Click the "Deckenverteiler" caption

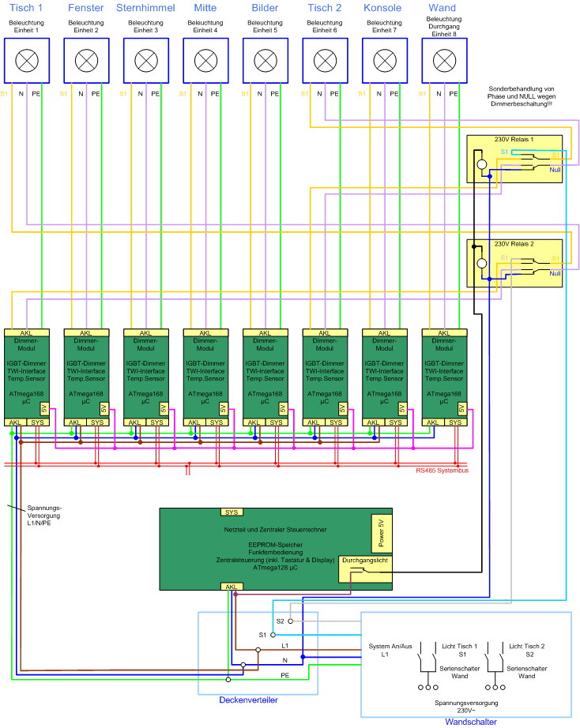[248, 700]
